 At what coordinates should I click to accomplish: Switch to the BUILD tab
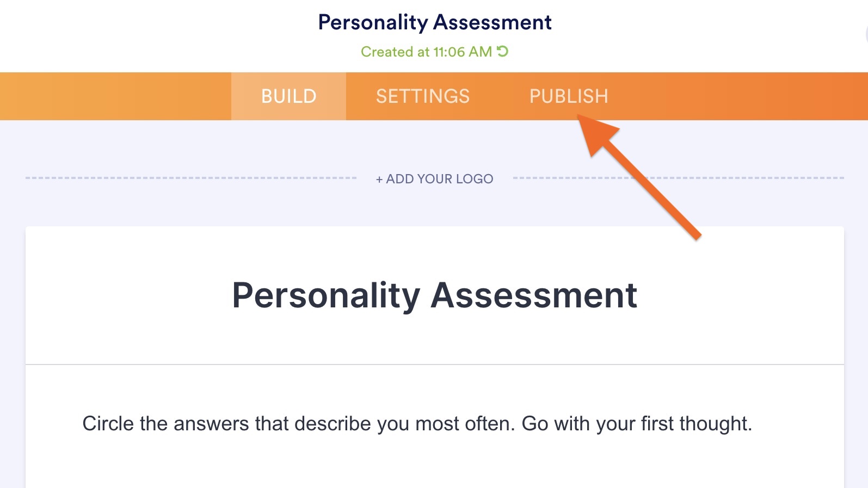point(288,96)
